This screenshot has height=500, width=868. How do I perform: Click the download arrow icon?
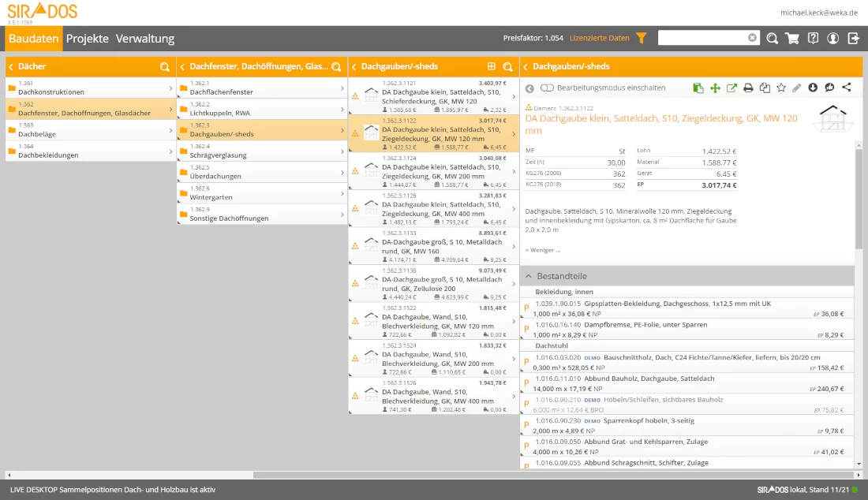(814, 88)
